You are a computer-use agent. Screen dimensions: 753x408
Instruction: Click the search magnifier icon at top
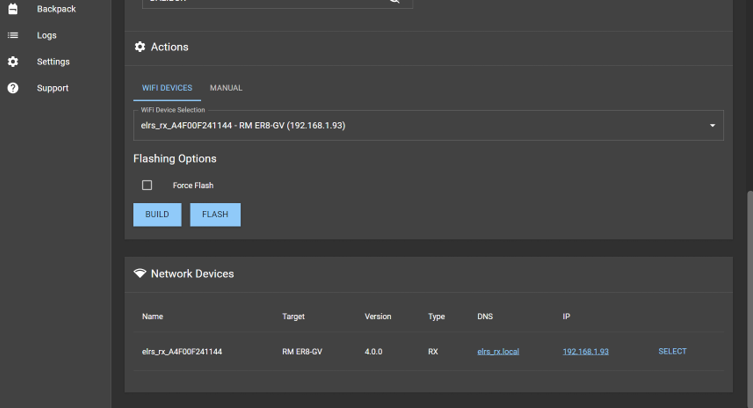395,2
